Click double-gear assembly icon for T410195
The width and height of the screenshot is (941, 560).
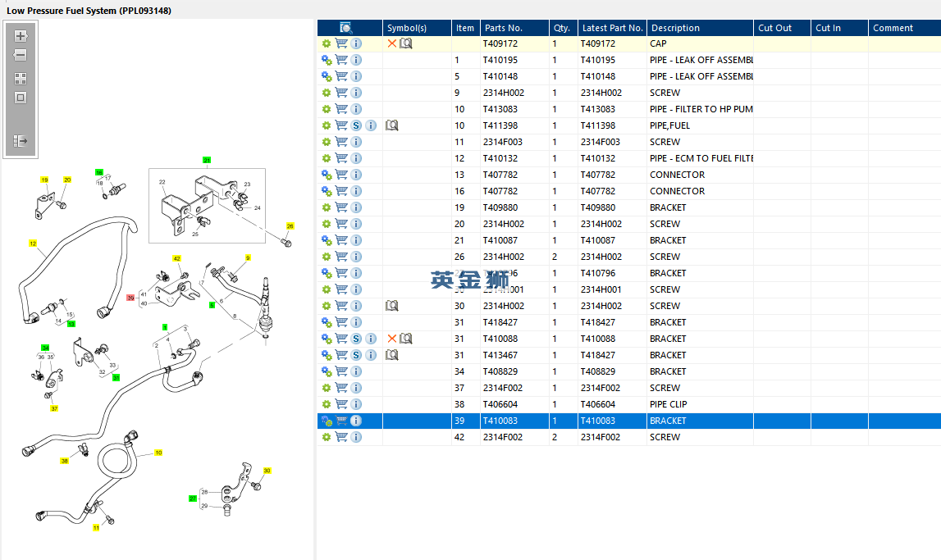327,60
